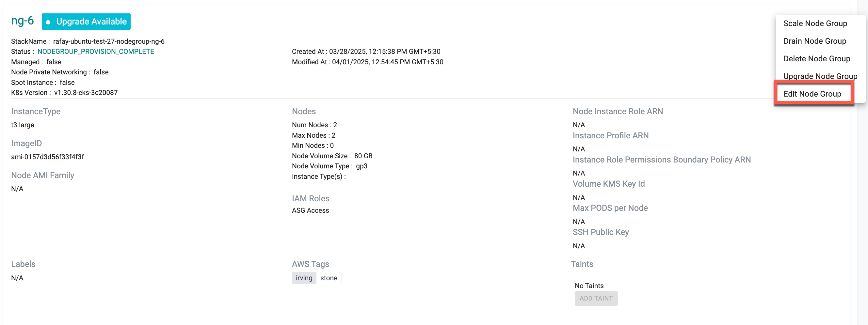Click Max PODS per Node heading
868x325 pixels.
[610, 208]
